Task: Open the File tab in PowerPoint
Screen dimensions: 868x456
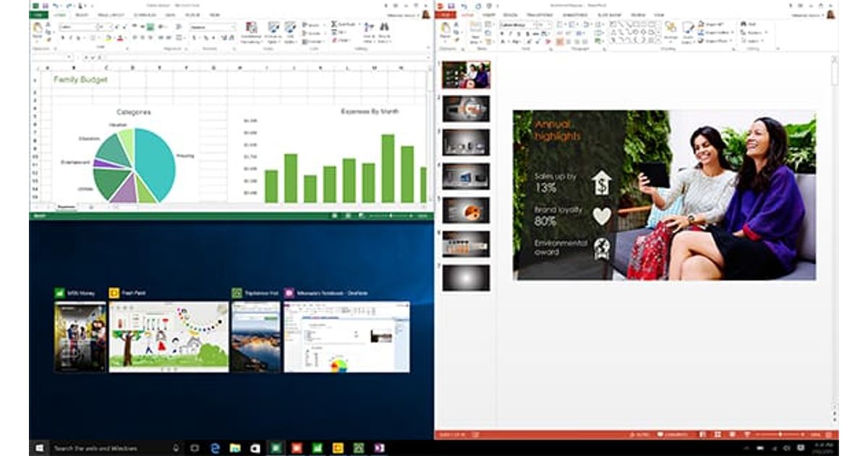Action: point(446,14)
